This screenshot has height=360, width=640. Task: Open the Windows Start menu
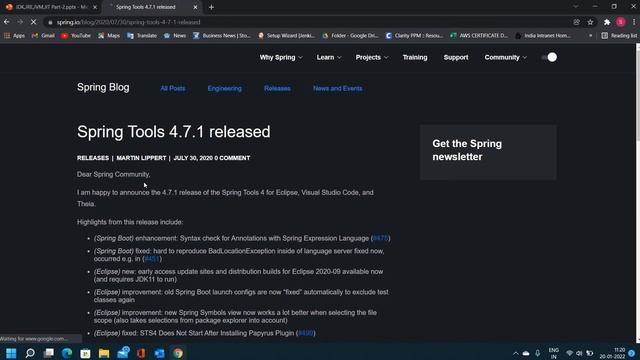11,353
